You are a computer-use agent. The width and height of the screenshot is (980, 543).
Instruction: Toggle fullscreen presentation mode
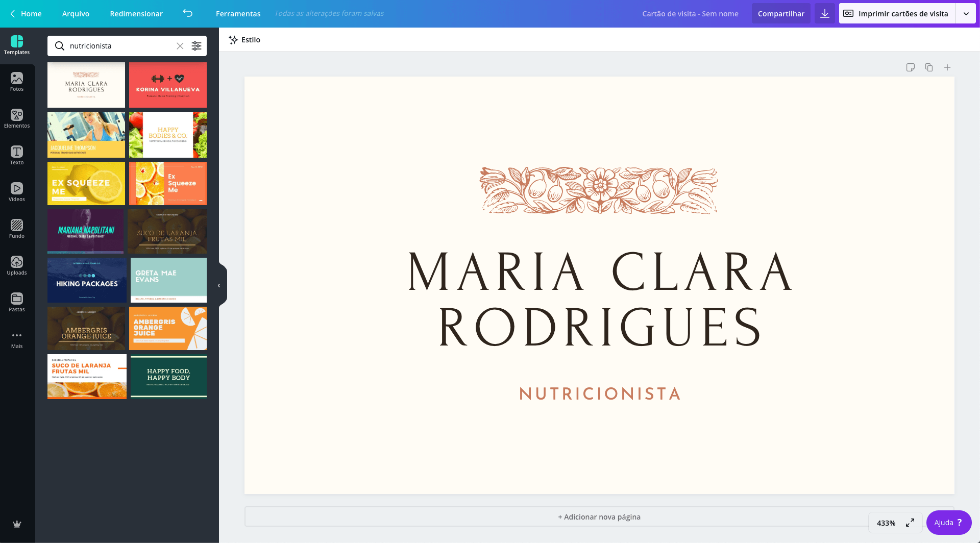(910, 523)
